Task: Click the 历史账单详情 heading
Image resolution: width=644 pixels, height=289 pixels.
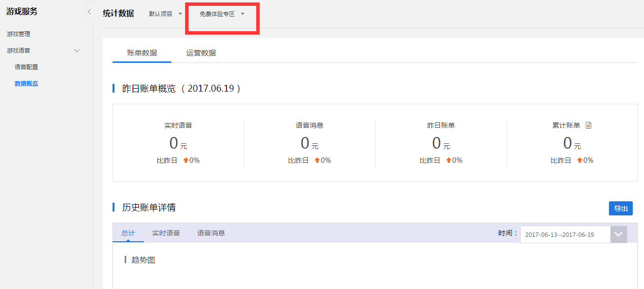Action: (149, 208)
